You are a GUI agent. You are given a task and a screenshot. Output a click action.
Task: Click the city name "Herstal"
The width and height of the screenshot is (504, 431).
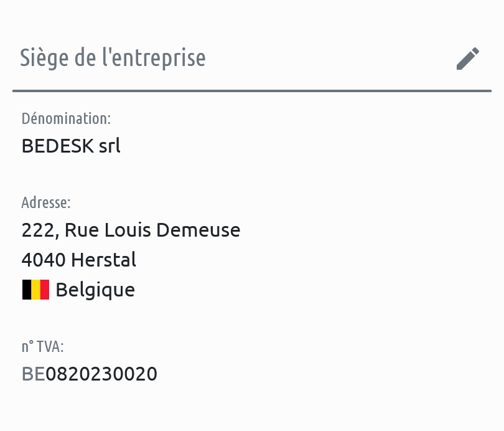coord(104,260)
